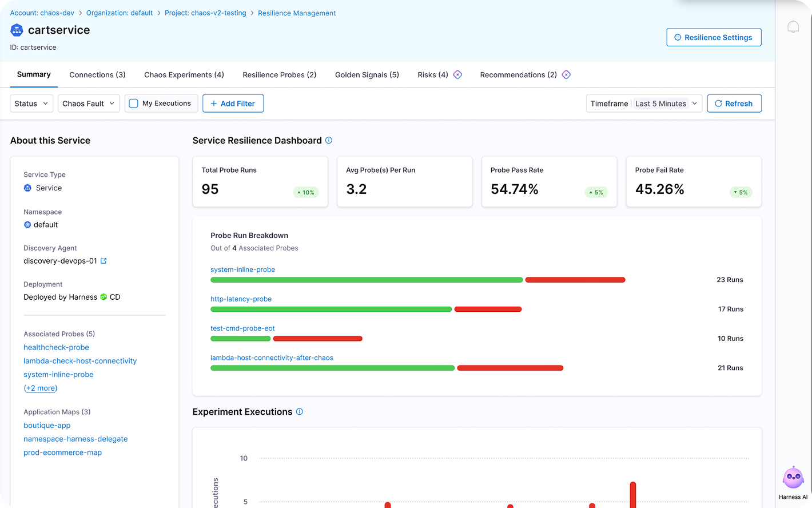The width and height of the screenshot is (812, 508).
Task: Click the 'ID: cartservice' text
Action: pos(33,47)
